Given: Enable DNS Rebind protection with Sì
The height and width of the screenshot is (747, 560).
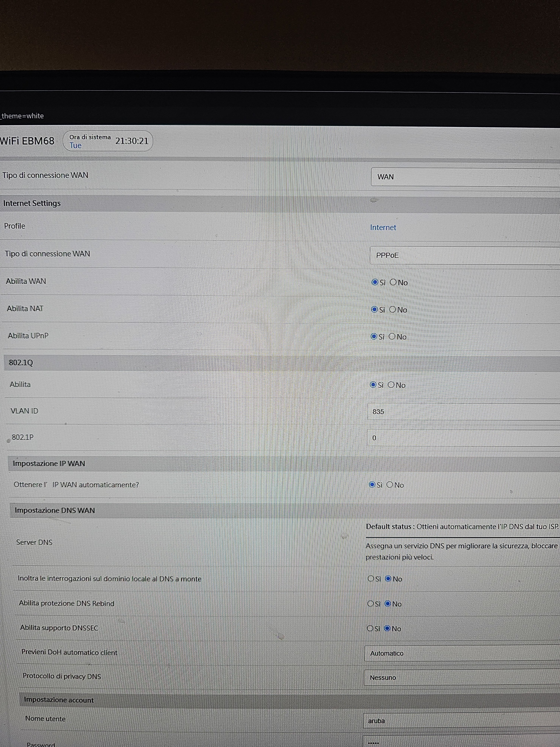Looking at the screenshot, I should 371,603.
